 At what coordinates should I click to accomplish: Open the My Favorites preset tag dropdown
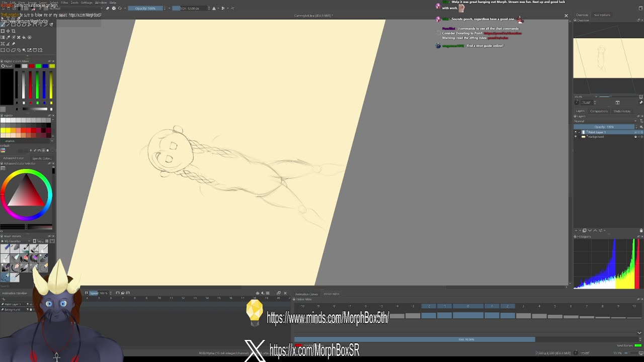click(x=16, y=241)
